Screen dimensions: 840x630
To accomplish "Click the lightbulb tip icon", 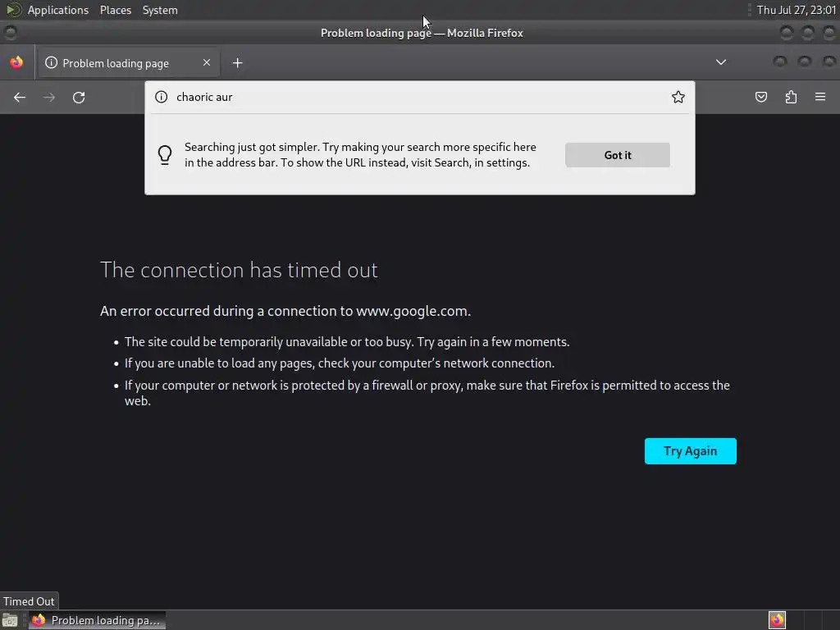I will (165, 155).
